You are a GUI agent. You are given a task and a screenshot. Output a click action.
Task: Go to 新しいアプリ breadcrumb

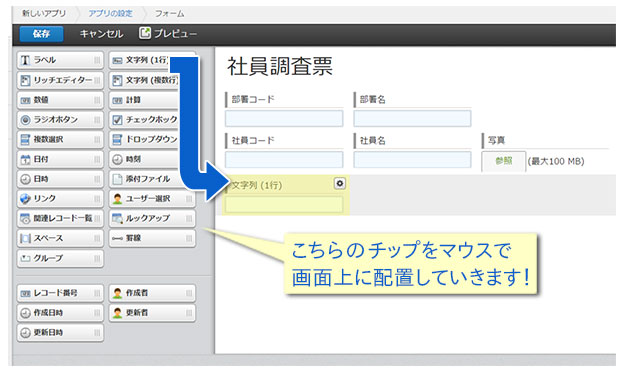click(x=44, y=14)
